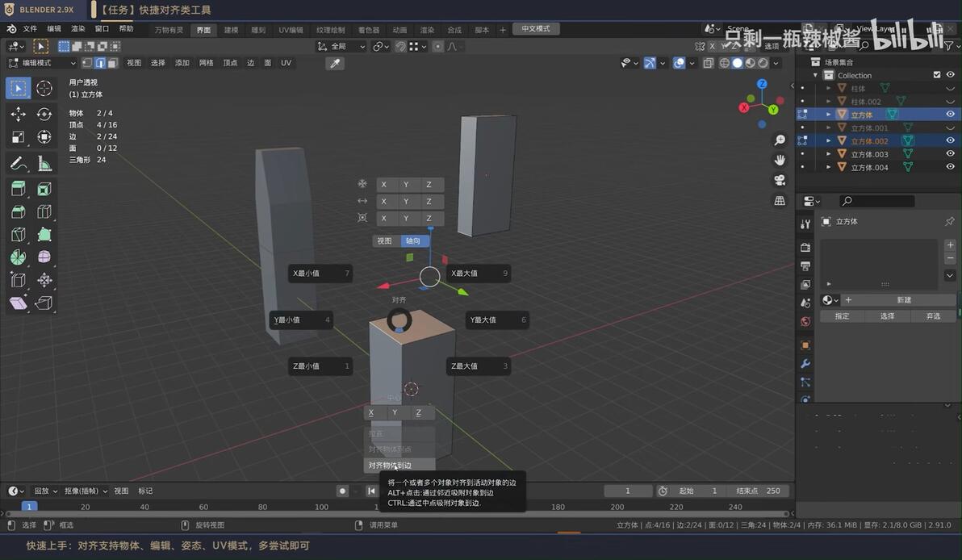The height and width of the screenshot is (560, 962).
Task: Select the Spin tool
Action: coord(19,257)
